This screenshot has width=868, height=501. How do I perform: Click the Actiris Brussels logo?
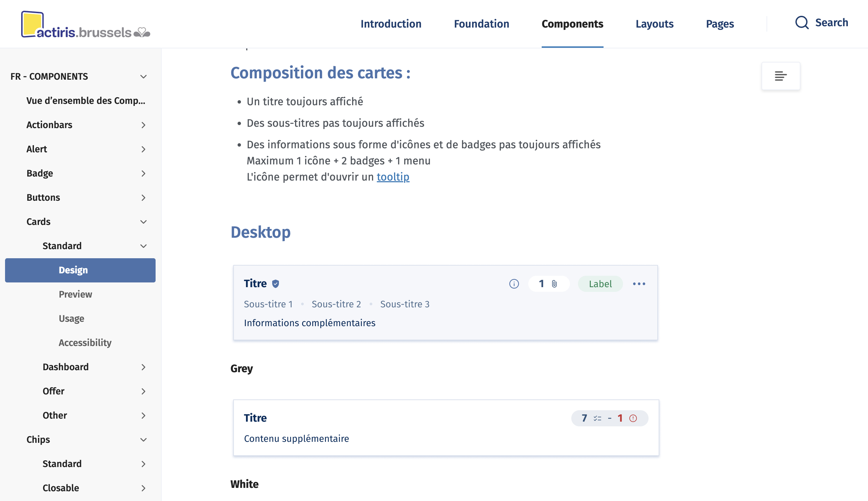point(86,25)
